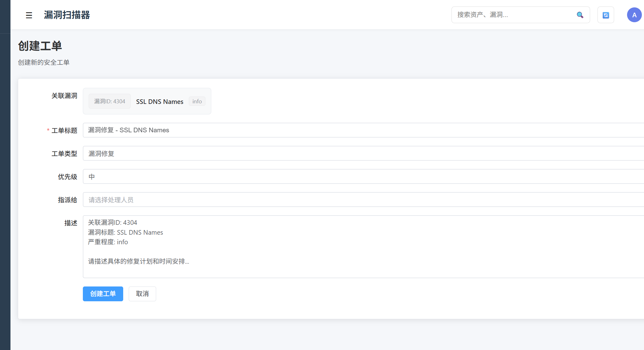Open the hamburger sidebar menu
This screenshot has width=644, height=350.
[29, 15]
